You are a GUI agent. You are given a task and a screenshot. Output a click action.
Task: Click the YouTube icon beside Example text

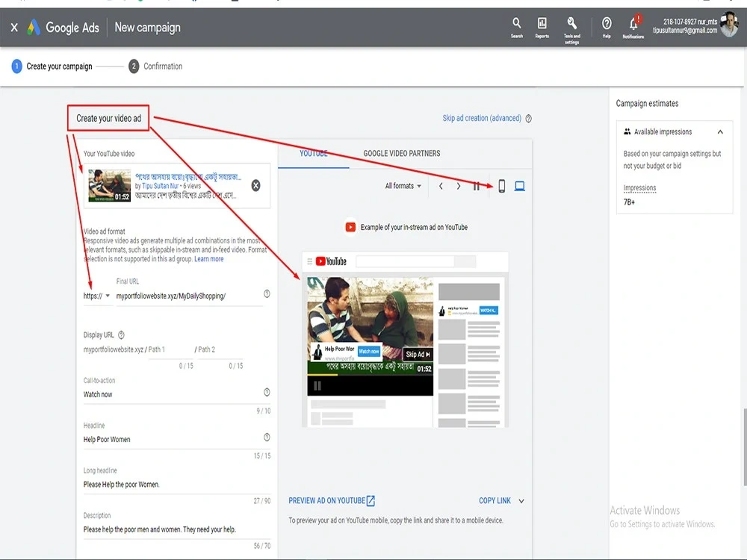pos(350,227)
